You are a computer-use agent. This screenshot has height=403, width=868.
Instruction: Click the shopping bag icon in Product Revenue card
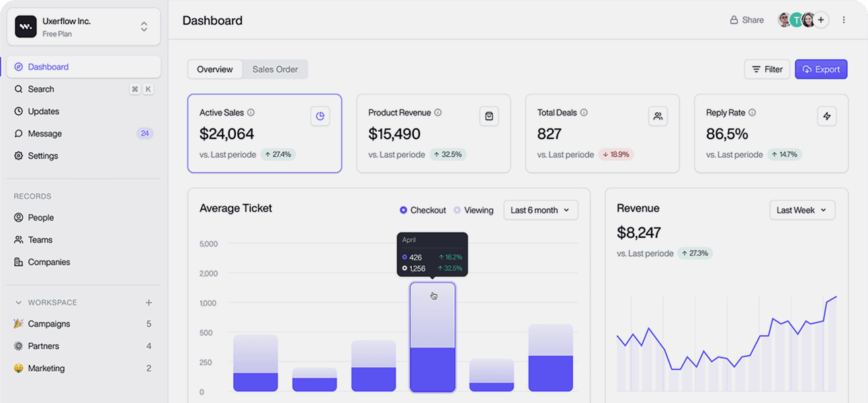(489, 116)
